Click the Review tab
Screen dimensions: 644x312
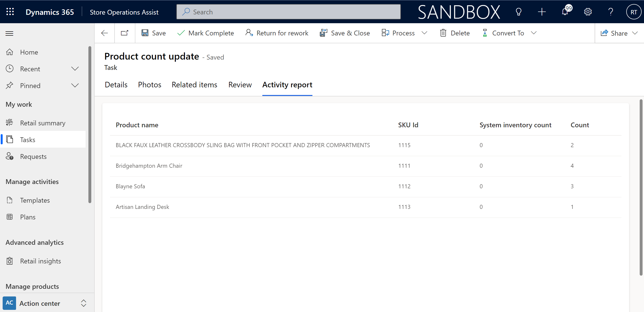pyautogui.click(x=240, y=85)
